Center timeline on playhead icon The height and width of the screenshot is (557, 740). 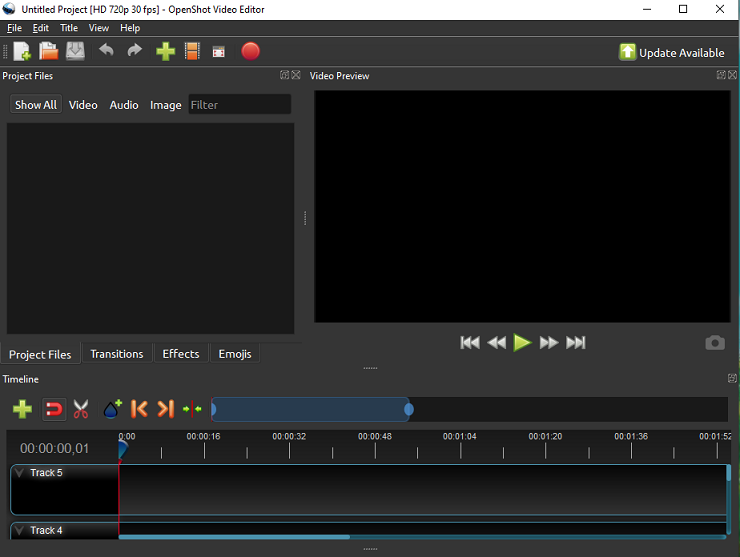coord(192,409)
